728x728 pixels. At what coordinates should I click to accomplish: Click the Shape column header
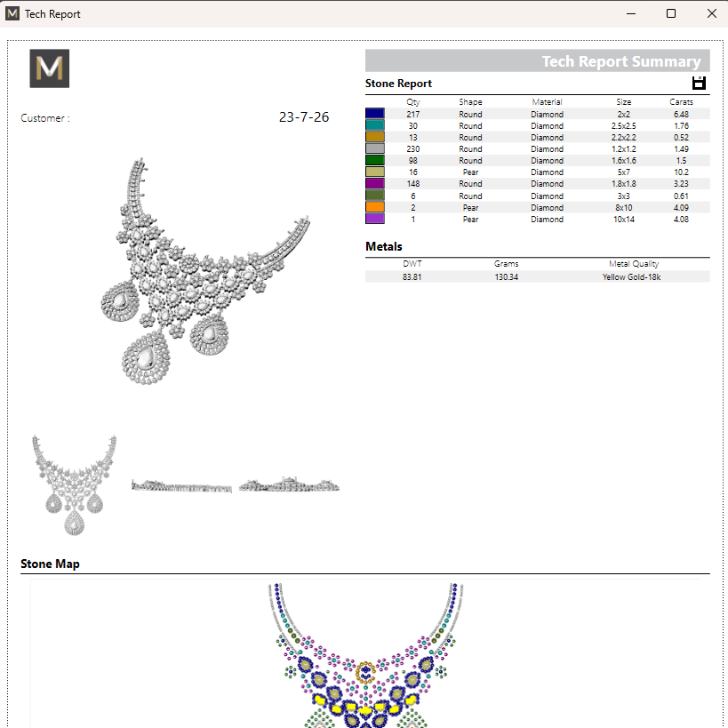tap(470, 101)
